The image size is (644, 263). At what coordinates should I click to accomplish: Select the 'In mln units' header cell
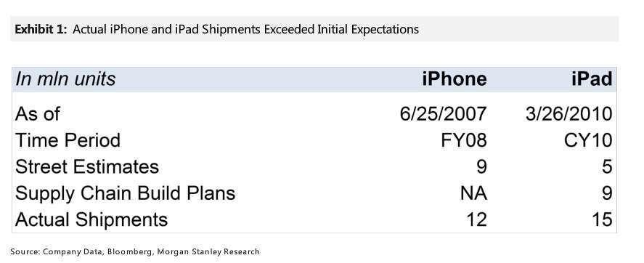click(65, 78)
